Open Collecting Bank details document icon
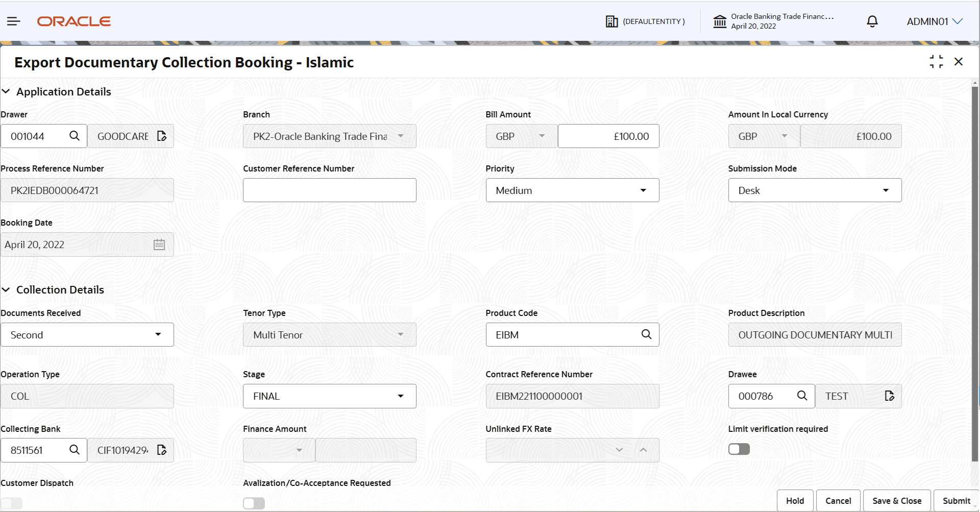The image size is (980, 512). [162, 450]
